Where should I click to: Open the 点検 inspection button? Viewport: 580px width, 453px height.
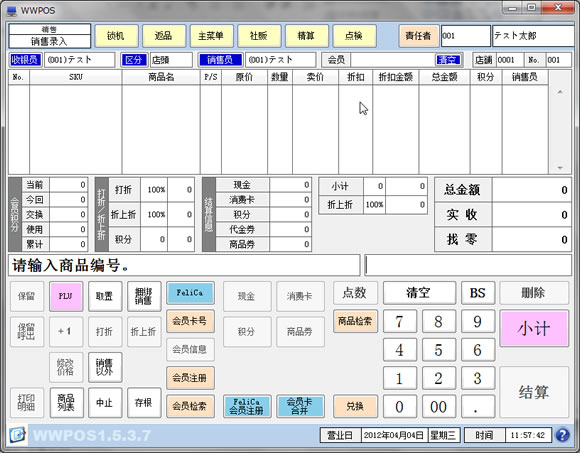[x=354, y=36]
